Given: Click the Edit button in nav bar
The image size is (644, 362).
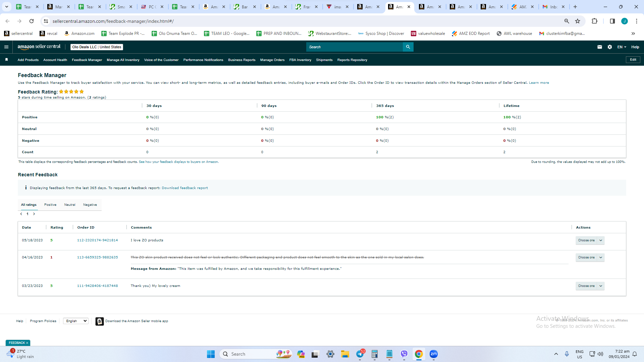Looking at the screenshot, I should click(x=633, y=60).
